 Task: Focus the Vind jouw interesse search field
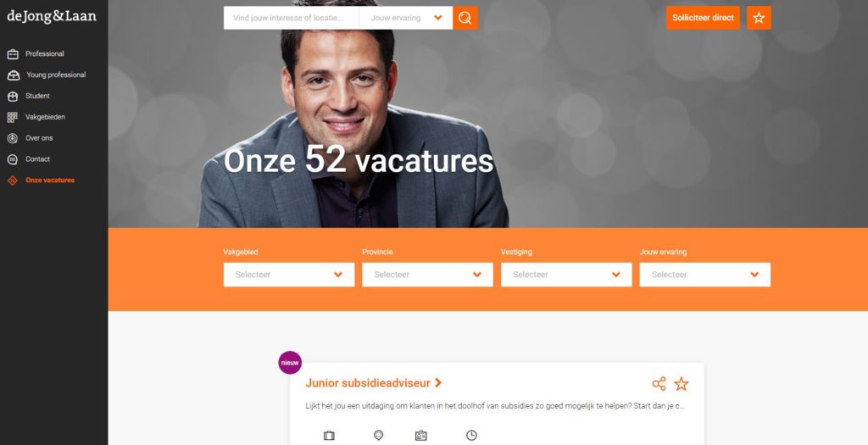tap(292, 18)
